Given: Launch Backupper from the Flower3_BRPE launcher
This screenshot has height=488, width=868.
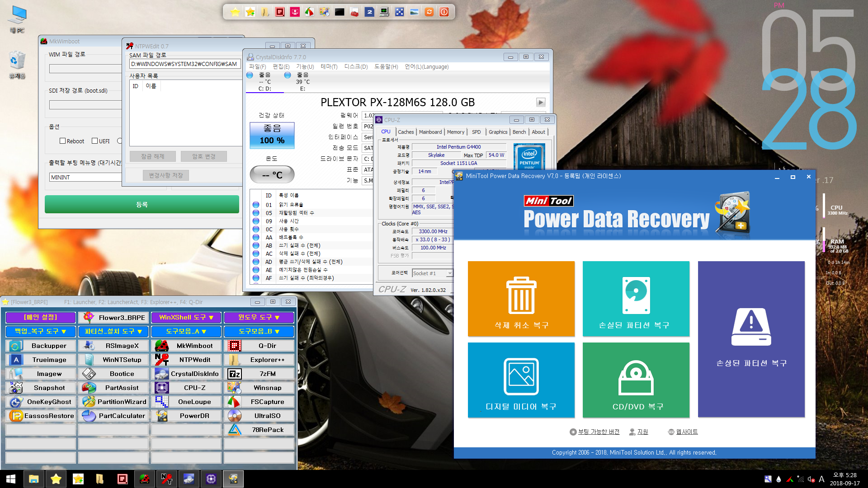Looking at the screenshot, I should click(41, 346).
